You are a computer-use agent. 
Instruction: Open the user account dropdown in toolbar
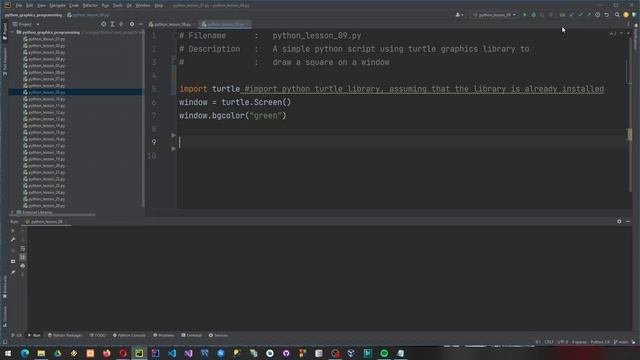point(459,15)
